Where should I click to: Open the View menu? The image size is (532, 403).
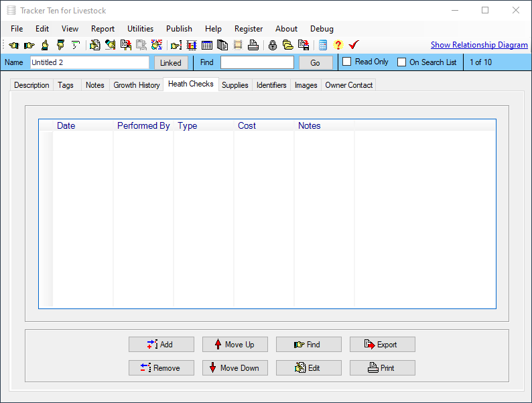[70, 29]
